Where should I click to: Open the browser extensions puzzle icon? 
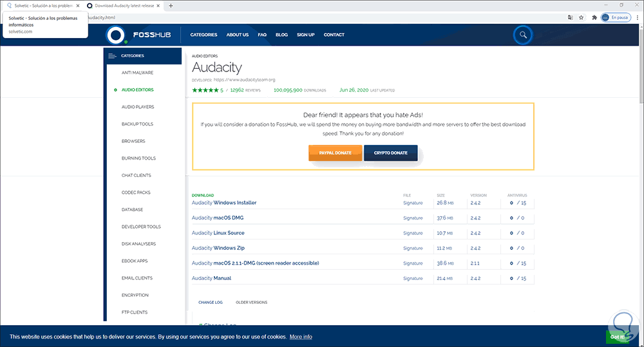coord(594,17)
